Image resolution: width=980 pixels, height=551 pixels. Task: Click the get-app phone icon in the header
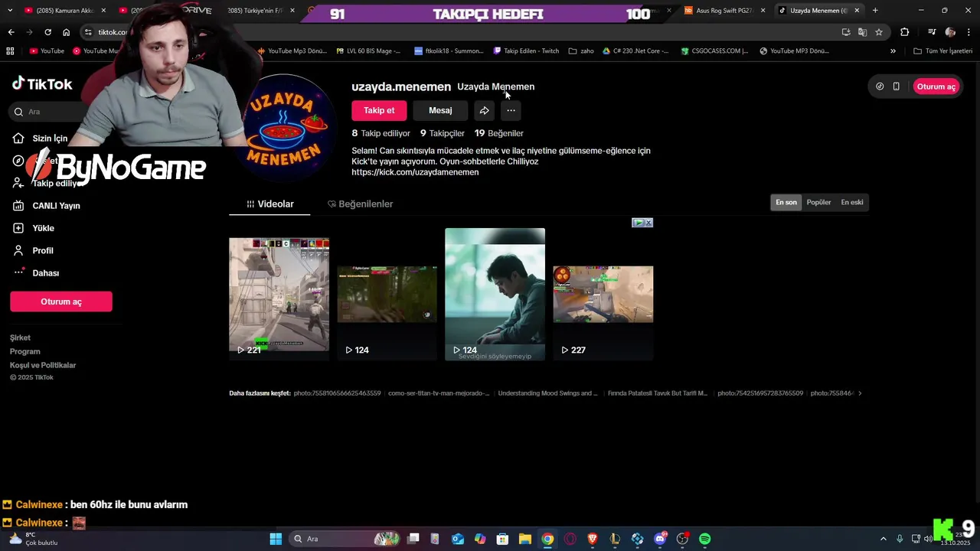(x=897, y=86)
